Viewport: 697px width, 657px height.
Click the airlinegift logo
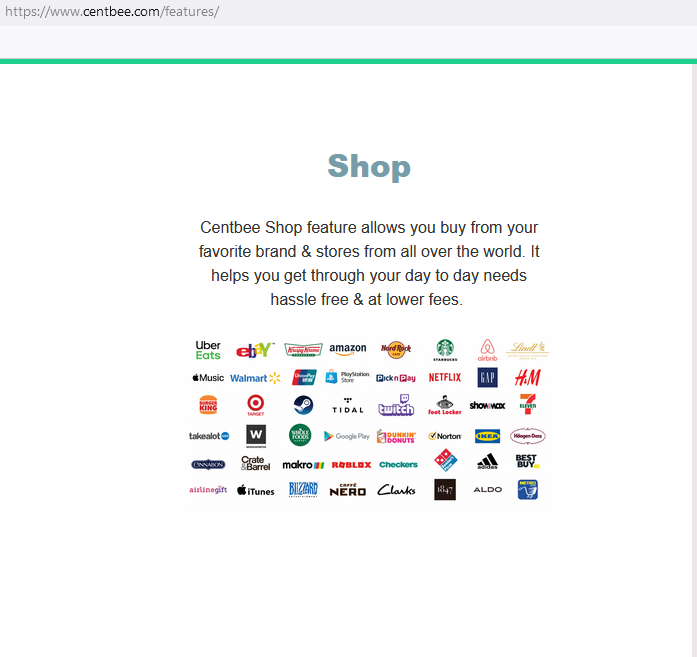point(208,490)
